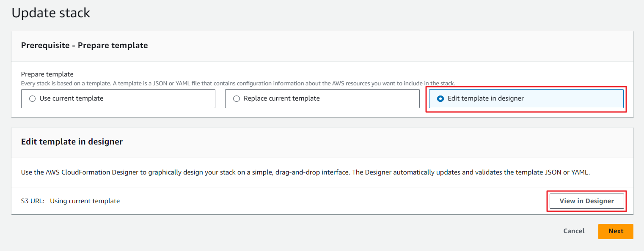Click the Edit template in designer section heading

[72, 142]
